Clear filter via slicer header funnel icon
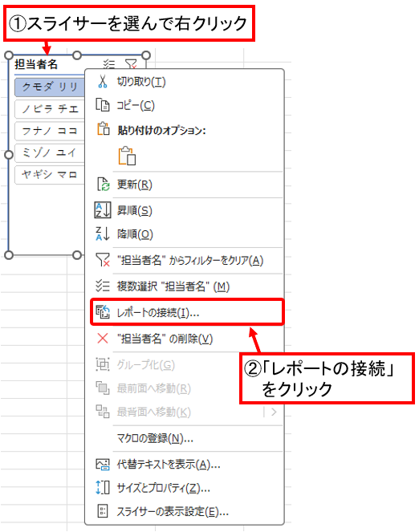The height and width of the screenshot is (532, 419). [x=131, y=63]
